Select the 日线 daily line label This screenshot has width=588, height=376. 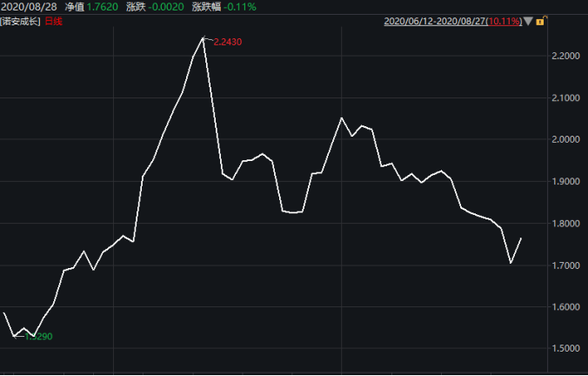54,19
